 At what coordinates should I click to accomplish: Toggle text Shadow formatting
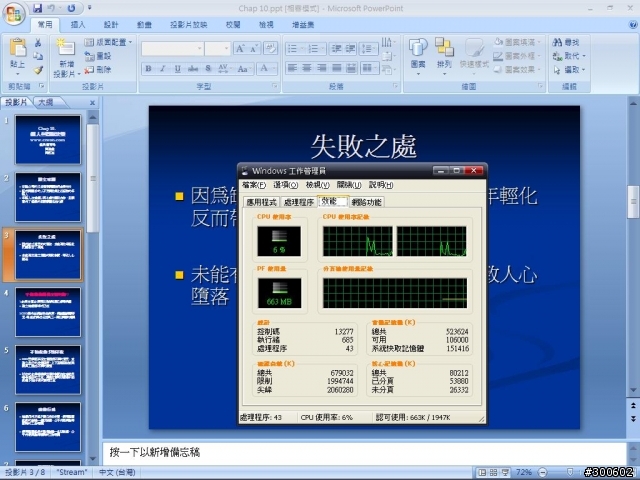[208, 69]
